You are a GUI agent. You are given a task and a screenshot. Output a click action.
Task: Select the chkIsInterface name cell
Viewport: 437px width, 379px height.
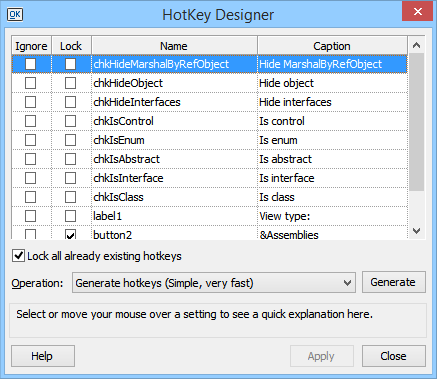point(174,178)
